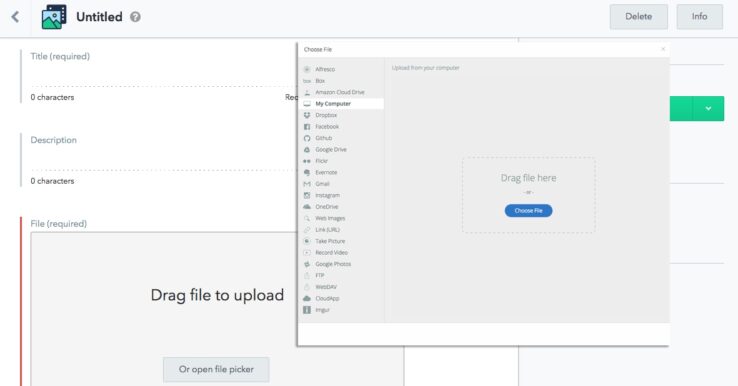Select Flickr source in sidebar
This screenshot has height=386, width=738.
pos(342,161)
